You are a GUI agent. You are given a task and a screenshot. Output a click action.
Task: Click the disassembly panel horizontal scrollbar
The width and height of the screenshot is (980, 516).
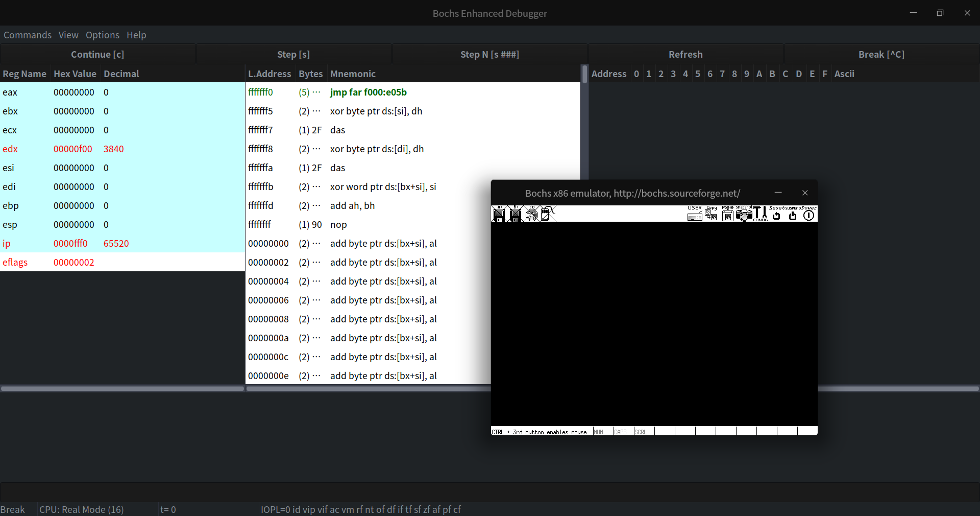(x=369, y=389)
